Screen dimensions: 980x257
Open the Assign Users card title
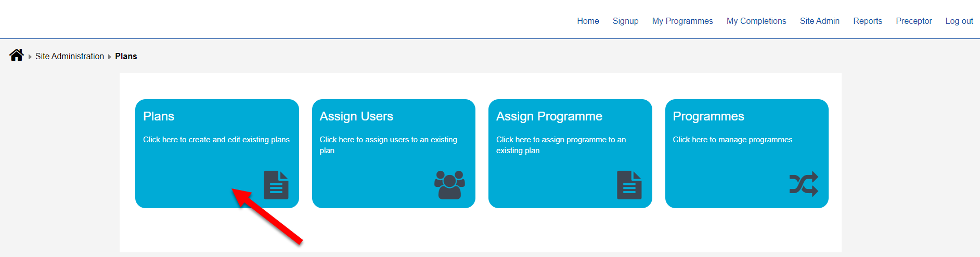(356, 116)
